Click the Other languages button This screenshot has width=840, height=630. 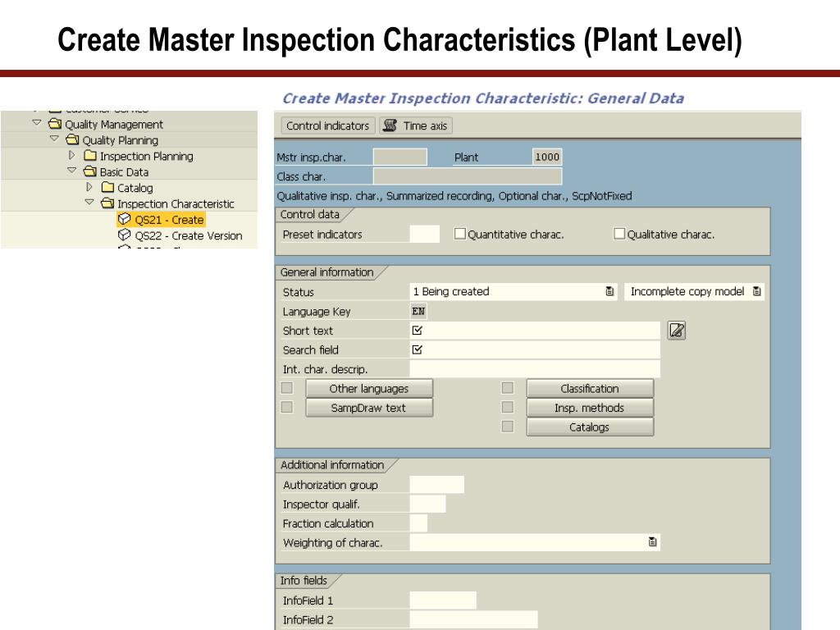[x=369, y=388]
